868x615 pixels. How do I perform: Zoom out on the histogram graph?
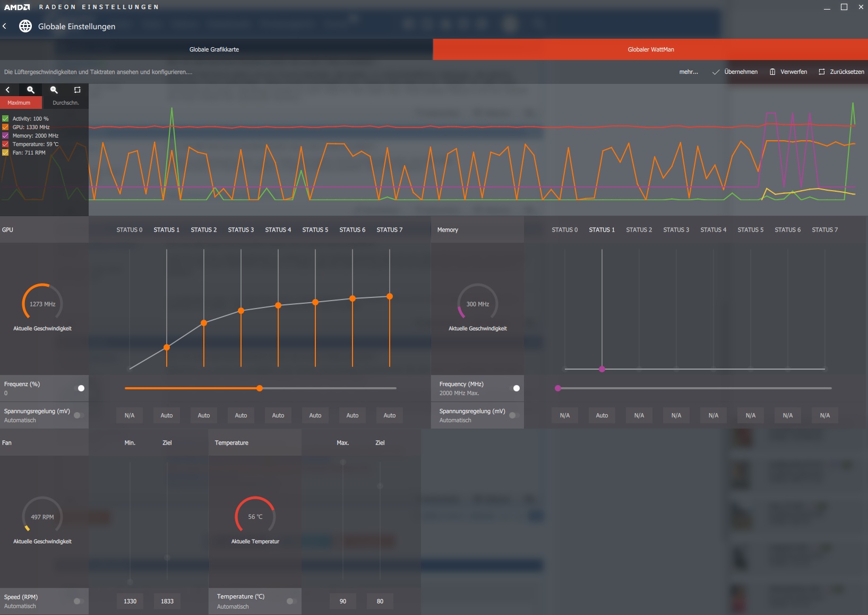coord(54,90)
